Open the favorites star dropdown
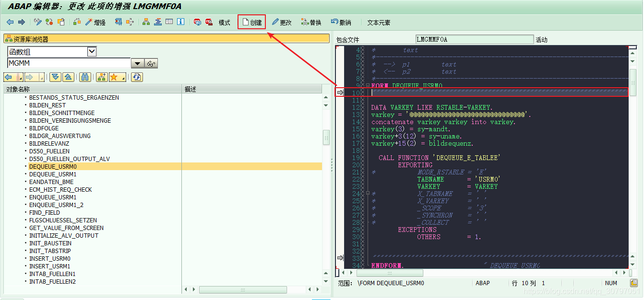644x300 pixels. (117, 77)
